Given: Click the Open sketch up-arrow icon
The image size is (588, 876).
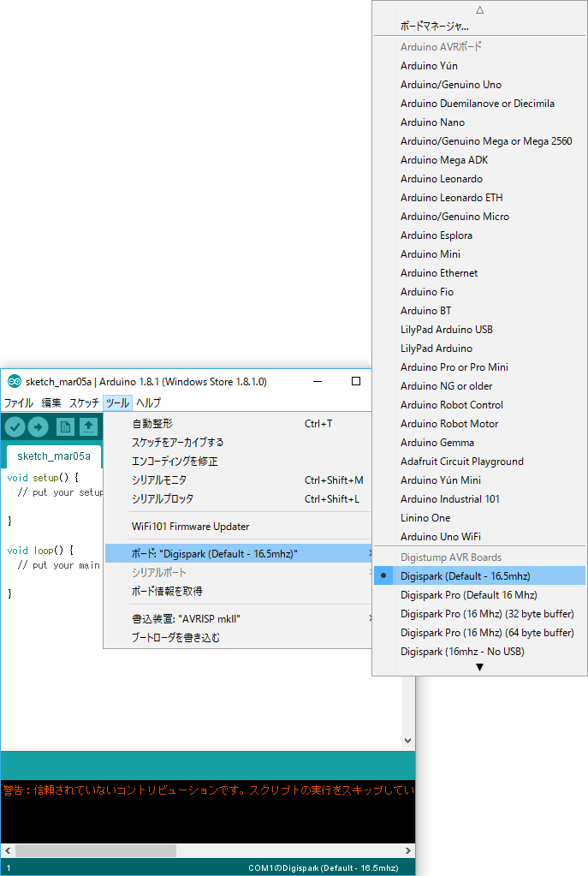Looking at the screenshot, I should click(88, 427).
